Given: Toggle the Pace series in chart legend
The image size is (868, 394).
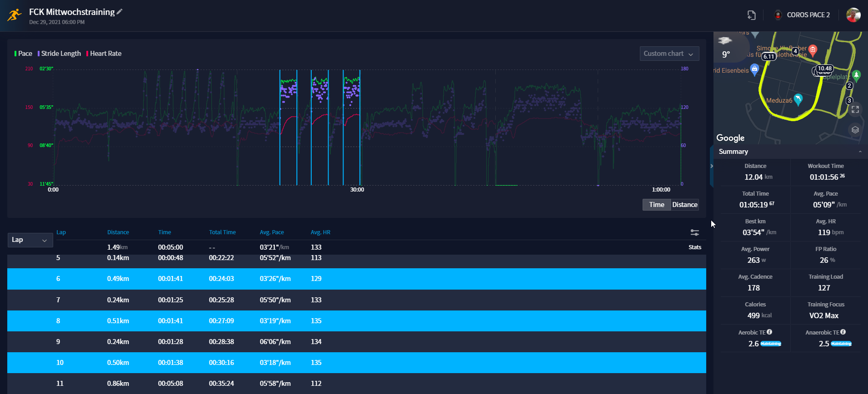Looking at the screenshot, I should (24, 54).
